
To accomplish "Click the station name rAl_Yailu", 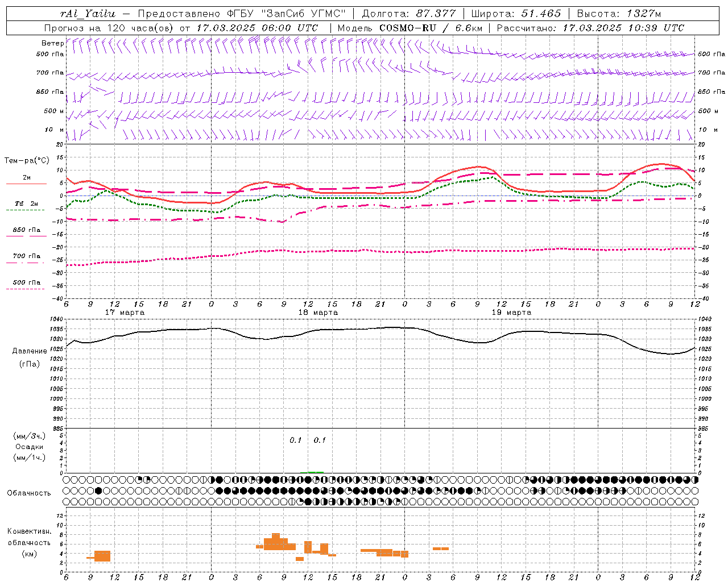I will 88,14.
